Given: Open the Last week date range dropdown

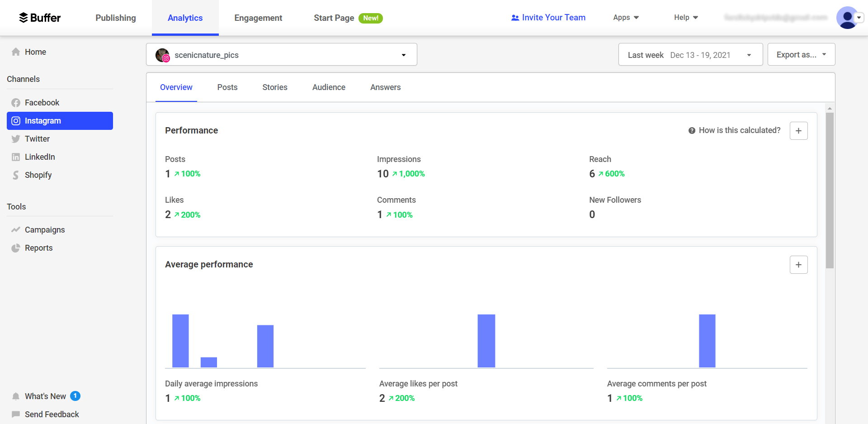Looking at the screenshot, I should coord(690,55).
